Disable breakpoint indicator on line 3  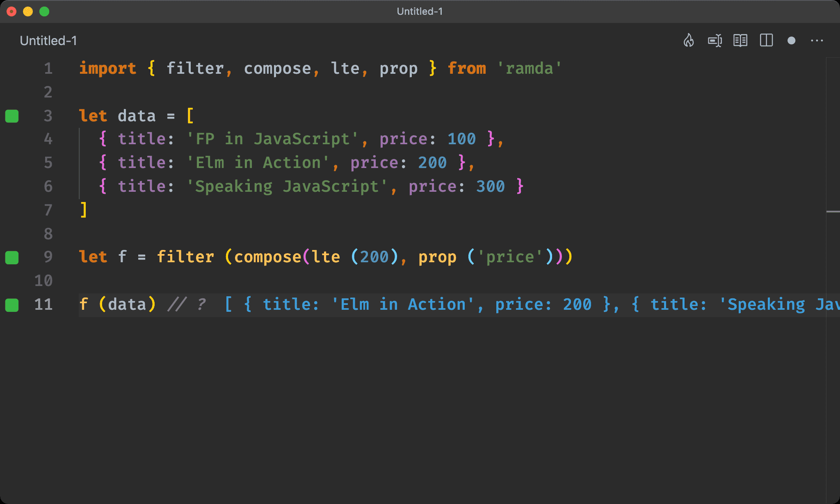(14, 116)
